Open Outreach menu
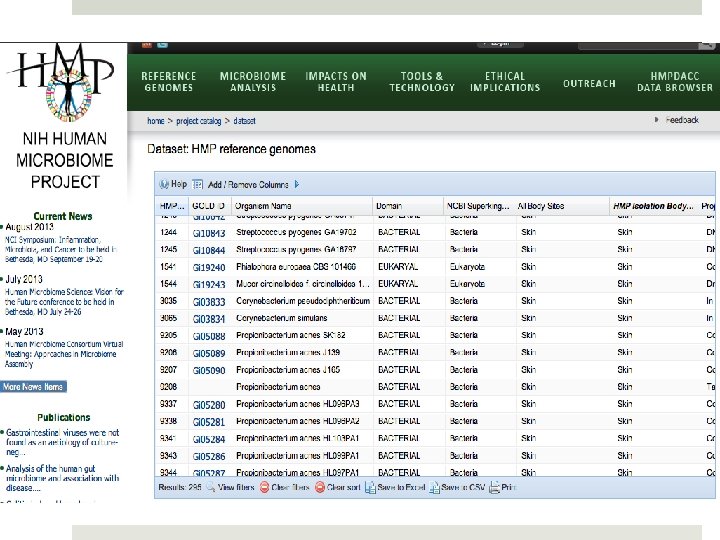This screenshot has height=540, width=720. [x=589, y=84]
